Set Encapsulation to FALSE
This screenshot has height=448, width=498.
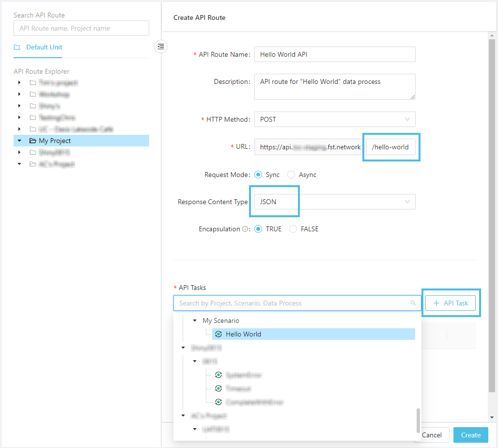(x=293, y=229)
